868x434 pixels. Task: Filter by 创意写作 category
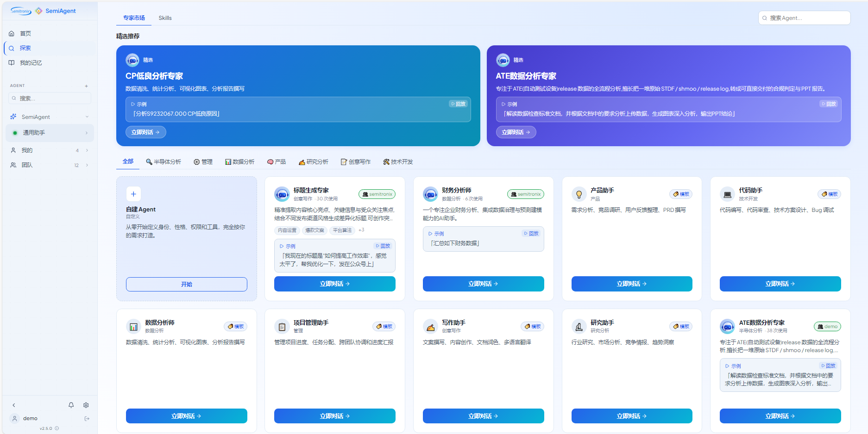click(356, 162)
